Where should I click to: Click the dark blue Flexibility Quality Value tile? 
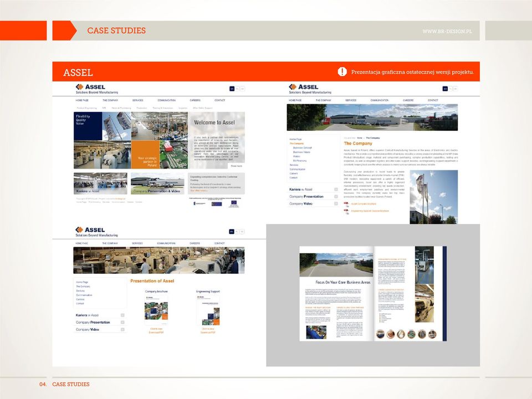[88, 126]
